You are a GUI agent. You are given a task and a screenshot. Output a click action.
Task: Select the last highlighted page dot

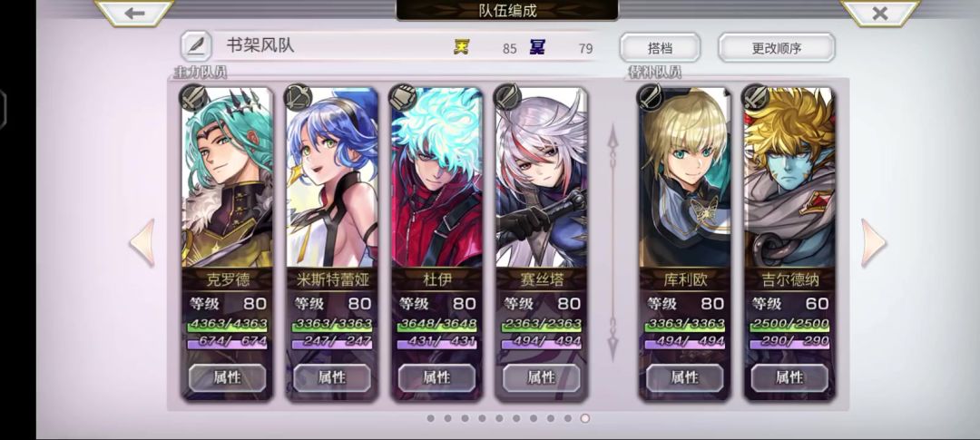point(585,418)
